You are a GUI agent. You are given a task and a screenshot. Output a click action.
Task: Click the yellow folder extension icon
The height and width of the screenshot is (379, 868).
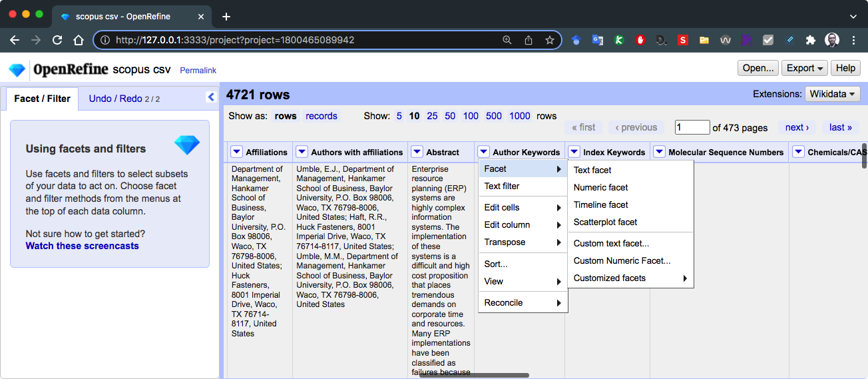tap(704, 40)
